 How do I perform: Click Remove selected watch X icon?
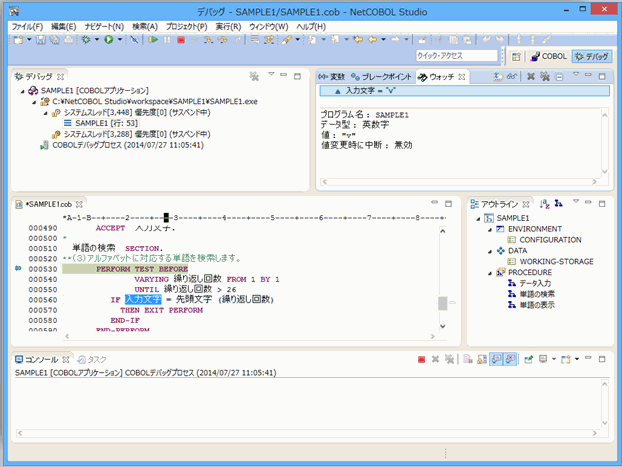coord(530,77)
